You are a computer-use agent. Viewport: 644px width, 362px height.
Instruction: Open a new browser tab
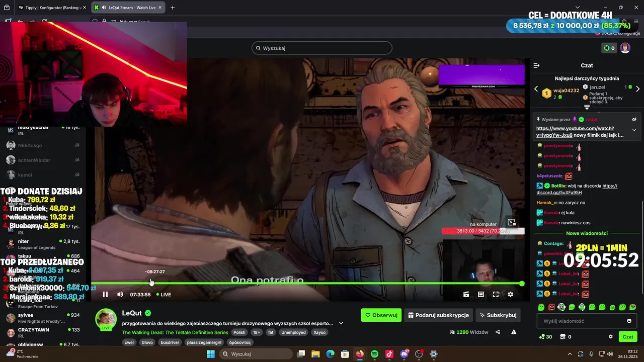(173, 8)
